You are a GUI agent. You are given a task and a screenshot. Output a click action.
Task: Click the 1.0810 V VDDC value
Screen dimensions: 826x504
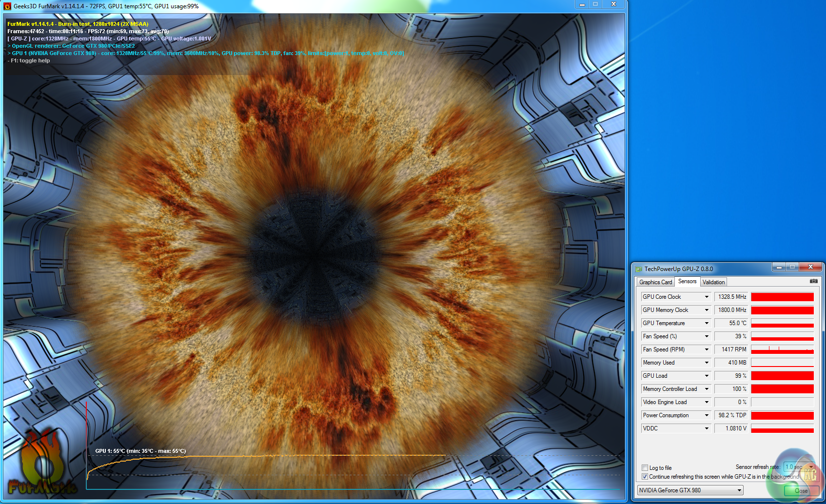click(731, 428)
